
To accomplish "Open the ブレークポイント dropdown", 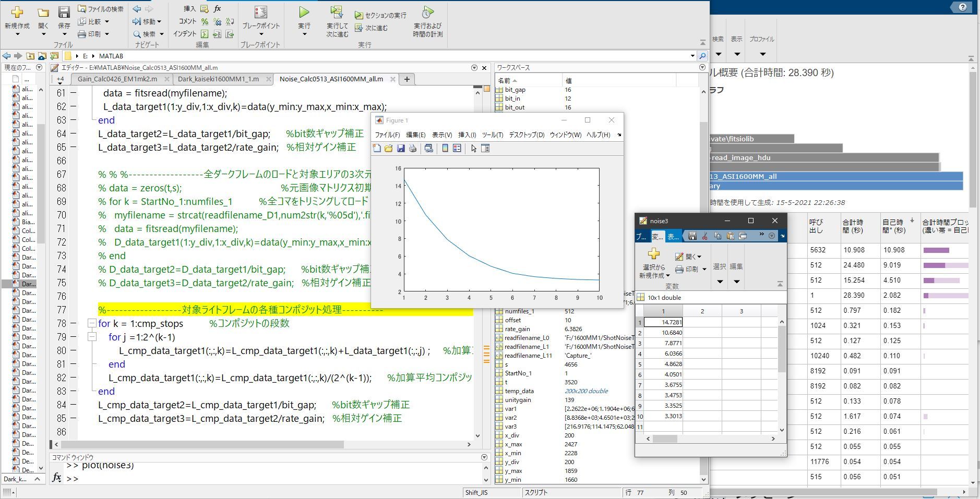I will (x=261, y=34).
